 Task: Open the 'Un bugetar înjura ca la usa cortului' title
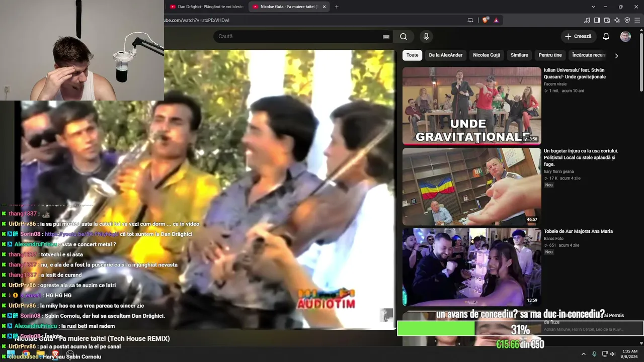coord(581,157)
